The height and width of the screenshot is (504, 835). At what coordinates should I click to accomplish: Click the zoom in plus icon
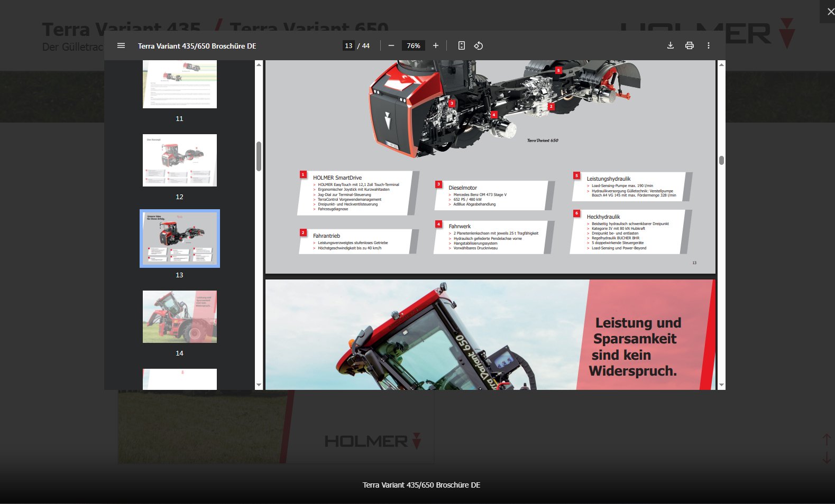click(x=436, y=46)
